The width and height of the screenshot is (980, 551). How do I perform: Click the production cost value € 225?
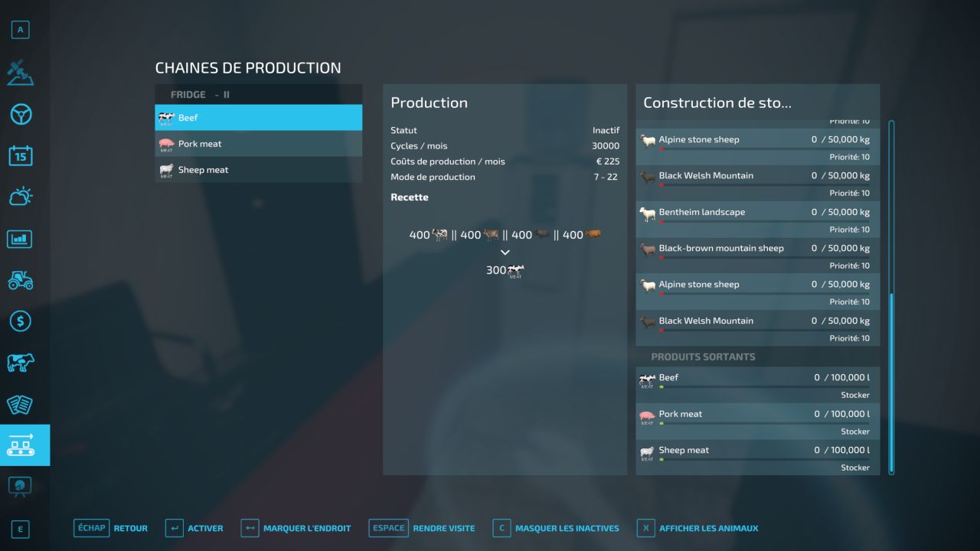pyautogui.click(x=608, y=161)
